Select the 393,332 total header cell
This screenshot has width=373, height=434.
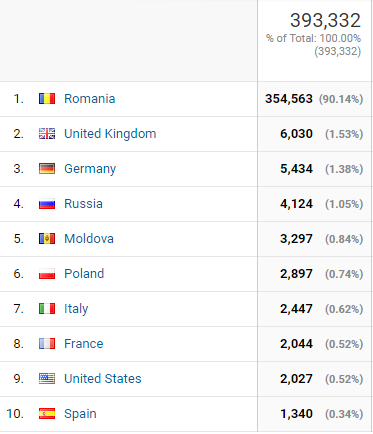(314, 41)
